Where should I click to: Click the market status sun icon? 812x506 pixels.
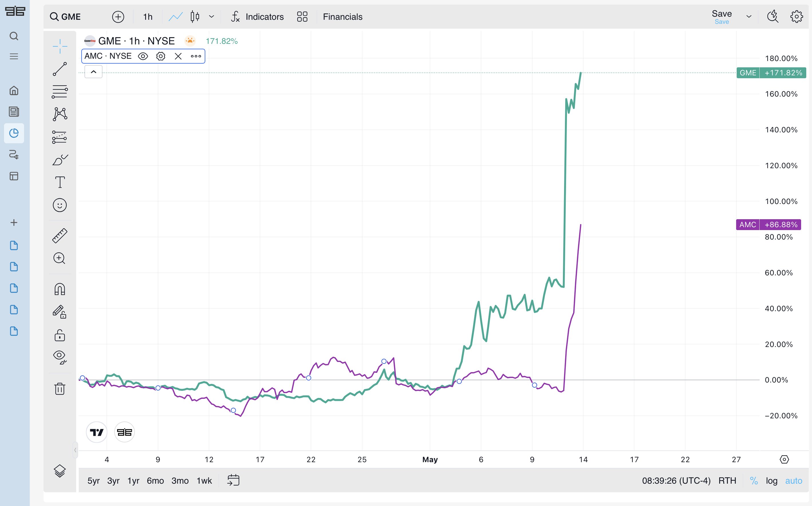[190, 41]
